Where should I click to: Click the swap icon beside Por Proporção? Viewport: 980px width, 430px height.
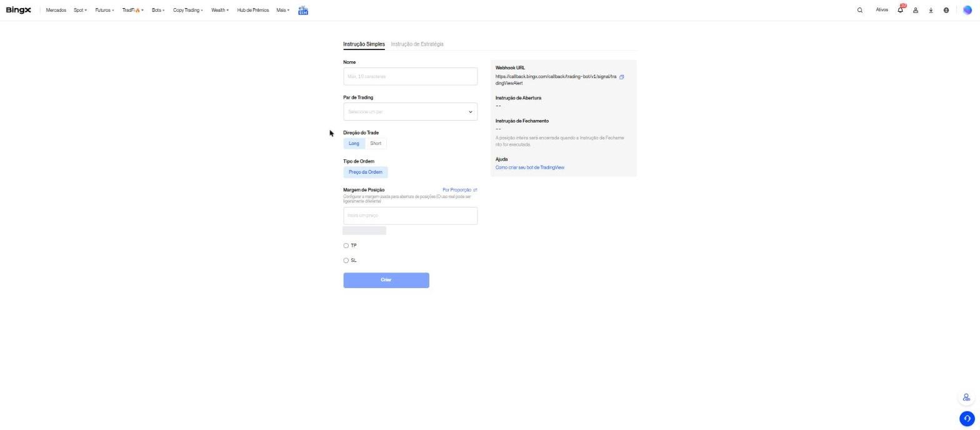tap(476, 190)
